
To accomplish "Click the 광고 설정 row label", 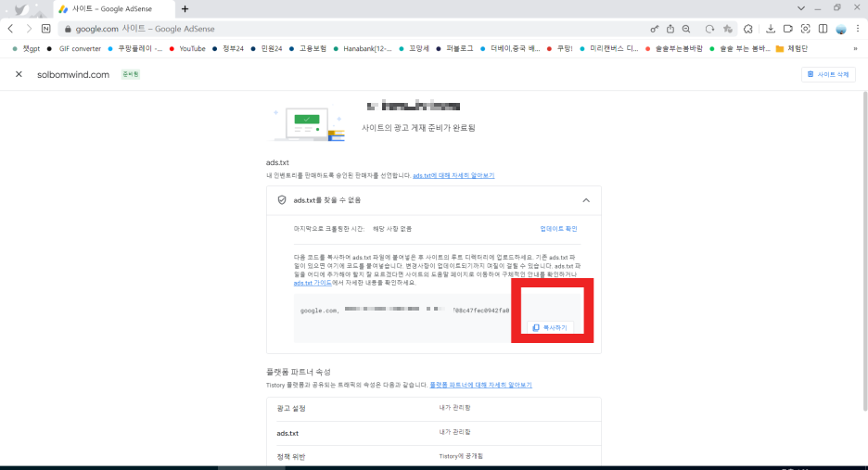I will tap(291, 408).
